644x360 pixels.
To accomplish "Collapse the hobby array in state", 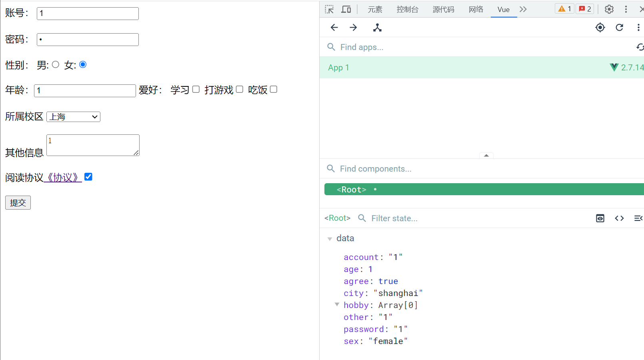I will click(x=337, y=305).
